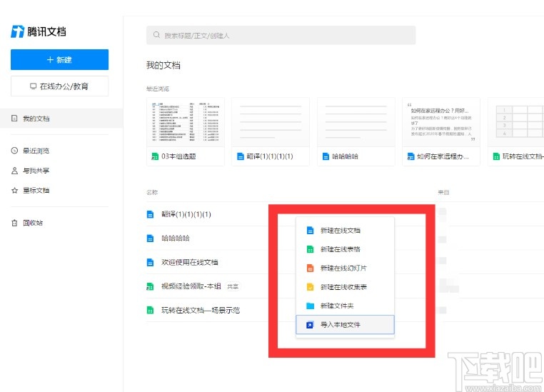Click the green sheet icon of 视频经验领取-本组 row

coord(150,286)
